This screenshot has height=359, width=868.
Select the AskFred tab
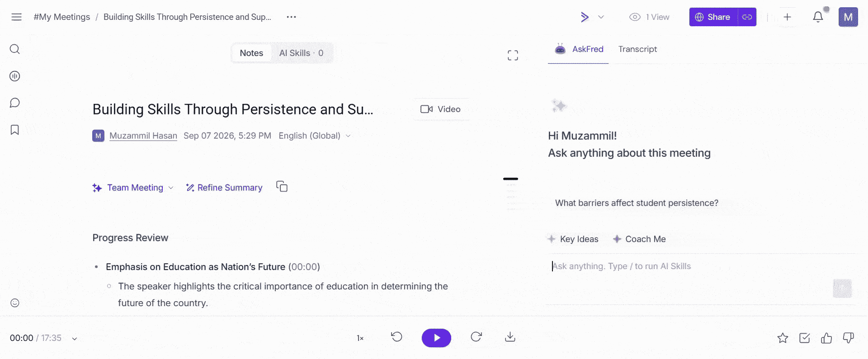(579, 49)
